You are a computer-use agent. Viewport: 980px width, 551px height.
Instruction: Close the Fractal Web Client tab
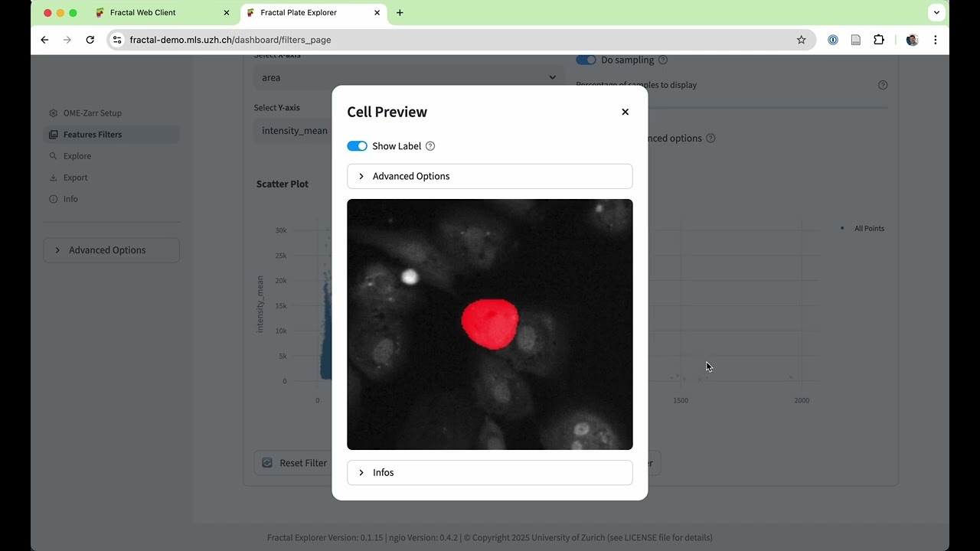click(227, 13)
